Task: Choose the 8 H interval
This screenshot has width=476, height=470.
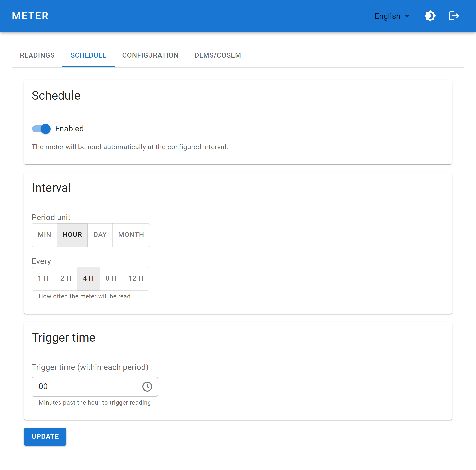Action: 111,278
